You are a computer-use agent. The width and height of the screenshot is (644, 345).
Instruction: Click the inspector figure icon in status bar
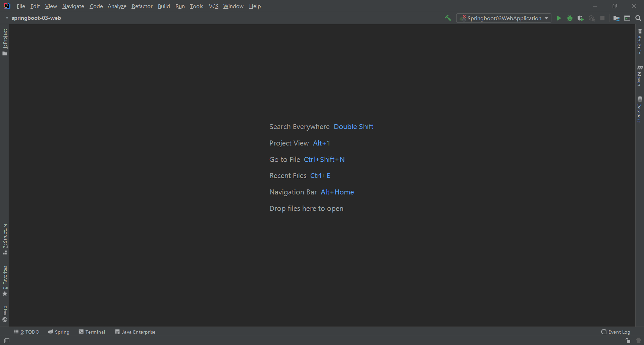639,341
